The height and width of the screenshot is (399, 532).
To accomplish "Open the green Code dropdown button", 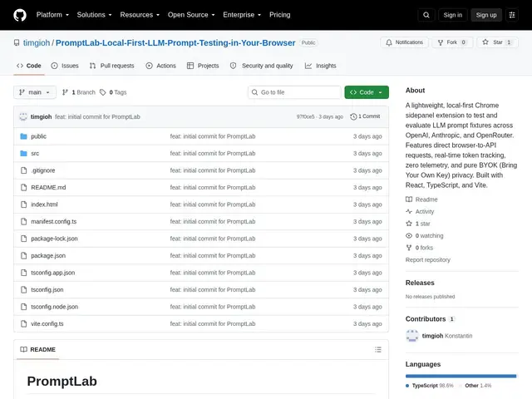I will pyautogui.click(x=367, y=92).
